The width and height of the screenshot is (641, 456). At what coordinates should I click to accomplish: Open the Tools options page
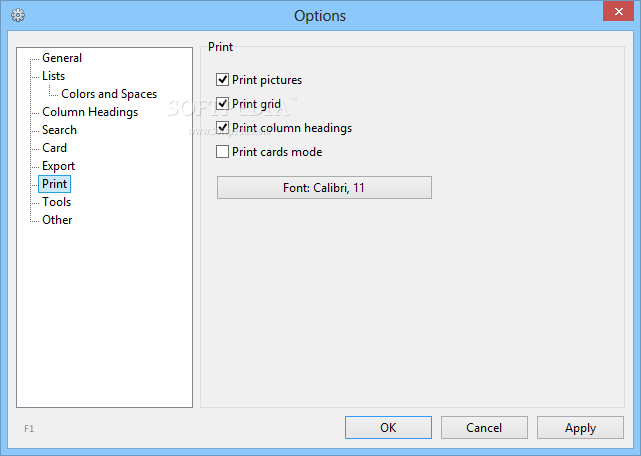(56, 202)
